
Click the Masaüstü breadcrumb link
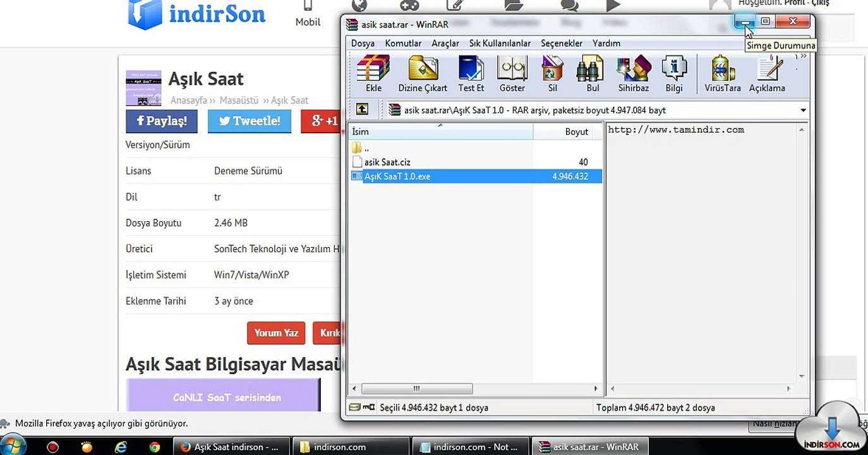click(x=239, y=100)
